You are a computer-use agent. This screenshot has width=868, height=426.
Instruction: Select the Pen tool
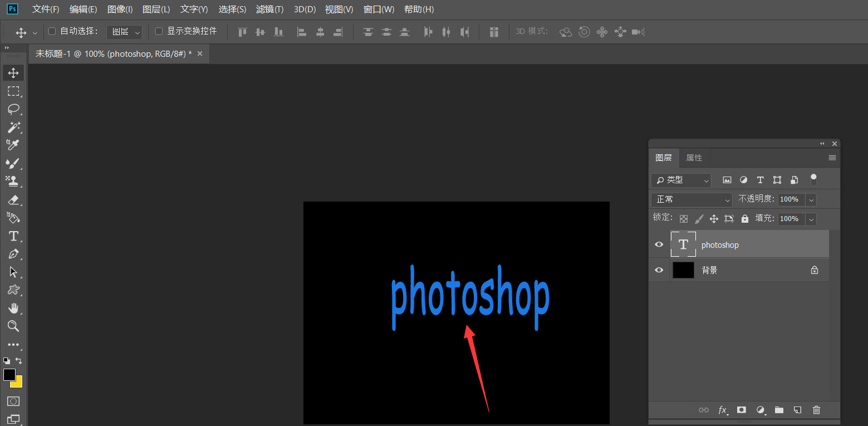tap(13, 254)
